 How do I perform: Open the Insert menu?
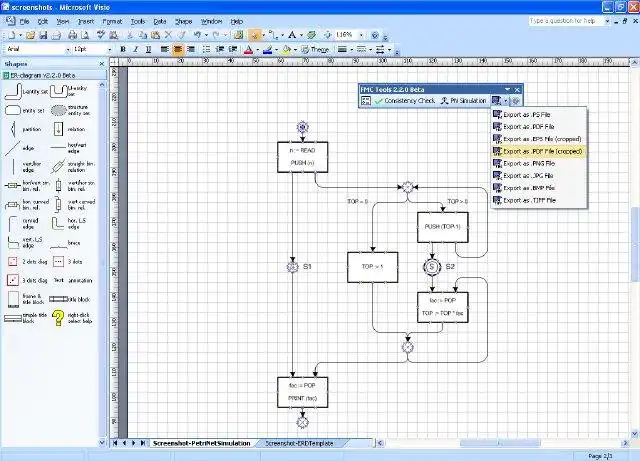tap(86, 21)
